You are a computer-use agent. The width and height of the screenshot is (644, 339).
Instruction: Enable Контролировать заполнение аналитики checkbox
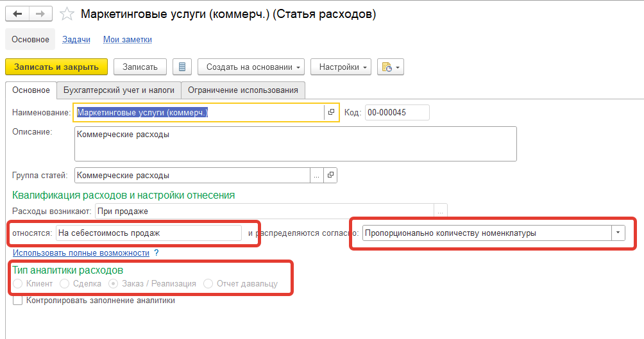18,301
